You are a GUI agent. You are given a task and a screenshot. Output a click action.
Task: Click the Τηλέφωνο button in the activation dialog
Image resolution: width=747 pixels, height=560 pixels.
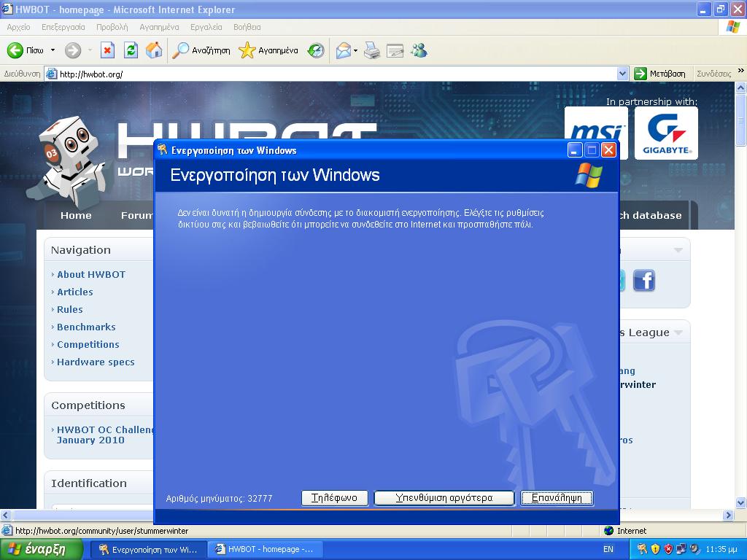click(x=334, y=498)
